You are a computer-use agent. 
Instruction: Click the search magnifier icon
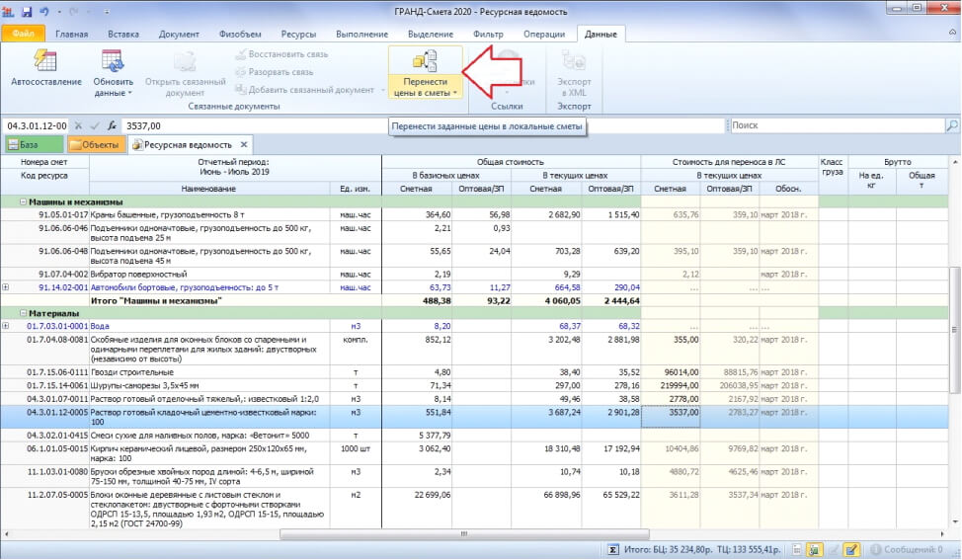pos(951,125)
